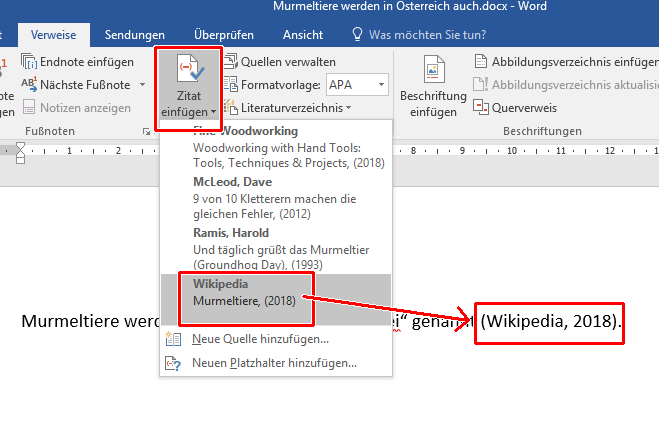Select the McLeod, Dave citation source
The image size is (659, 428).
[276, 198]
